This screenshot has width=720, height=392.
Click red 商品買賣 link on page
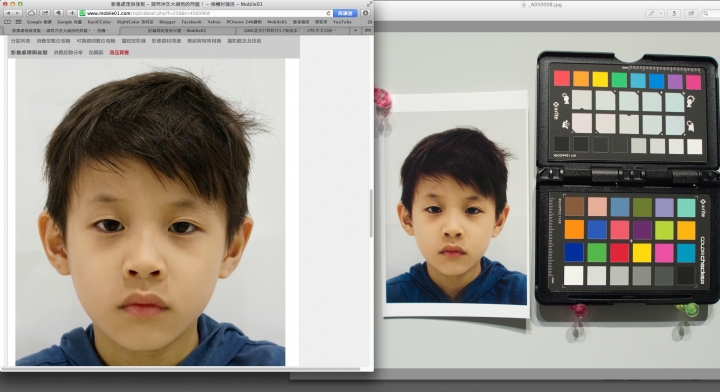[x=119, y=53]
